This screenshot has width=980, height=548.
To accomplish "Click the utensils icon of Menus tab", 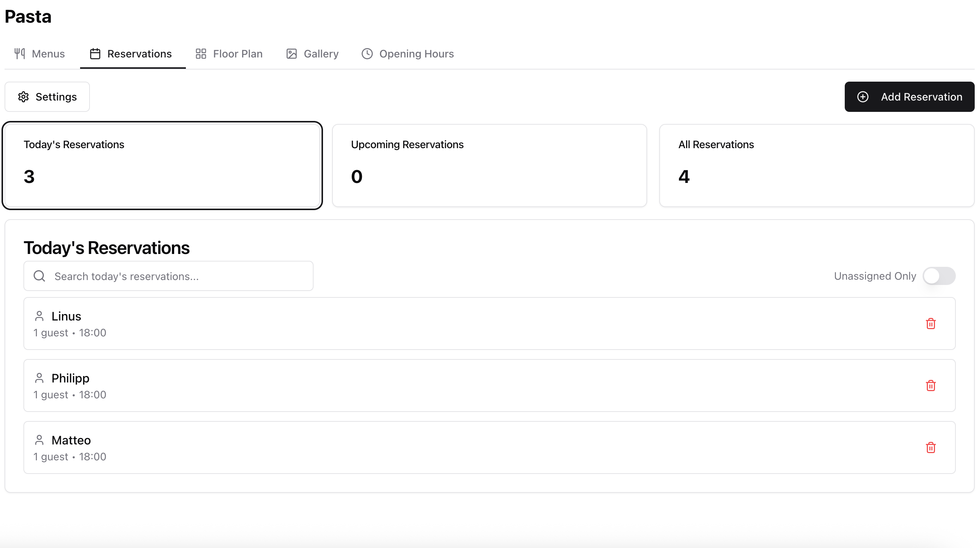I will (x=20, y=54).
